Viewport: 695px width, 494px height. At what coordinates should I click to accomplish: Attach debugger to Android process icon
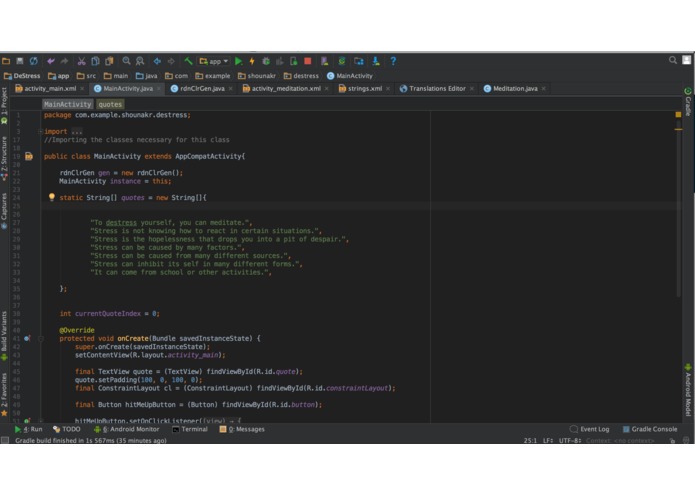[293, 61]
